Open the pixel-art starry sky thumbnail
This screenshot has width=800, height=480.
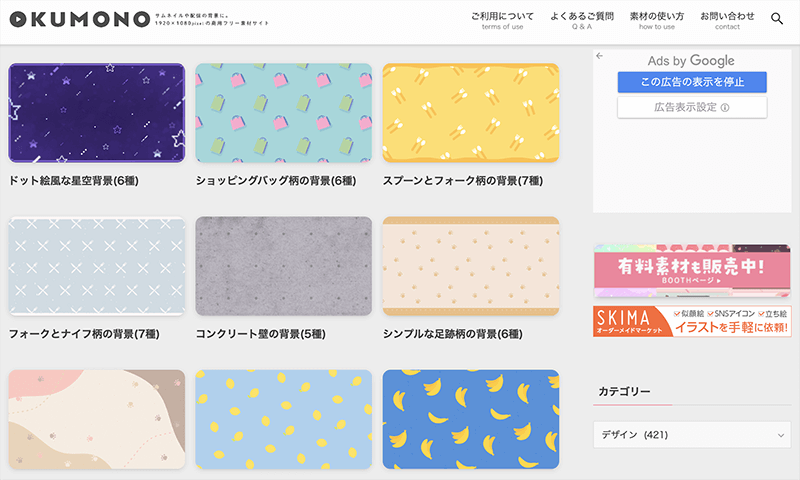pyautogui.click(x=97, y=113)
